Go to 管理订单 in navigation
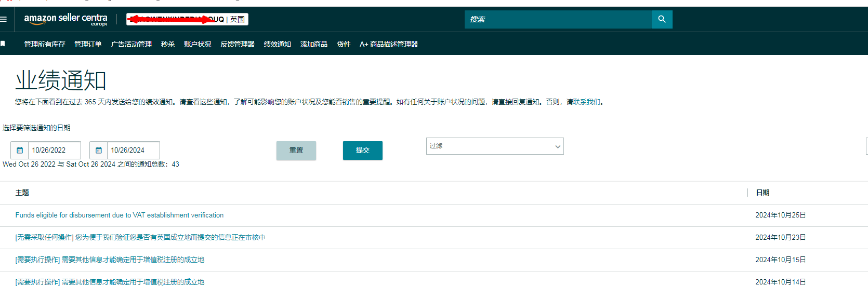 [x=88, y=44]
